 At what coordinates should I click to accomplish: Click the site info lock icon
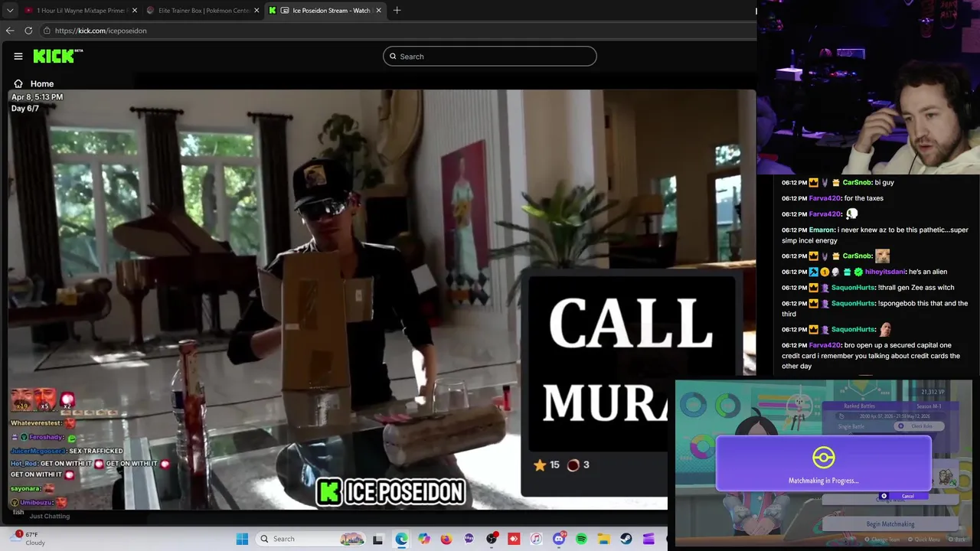(47, 31)
